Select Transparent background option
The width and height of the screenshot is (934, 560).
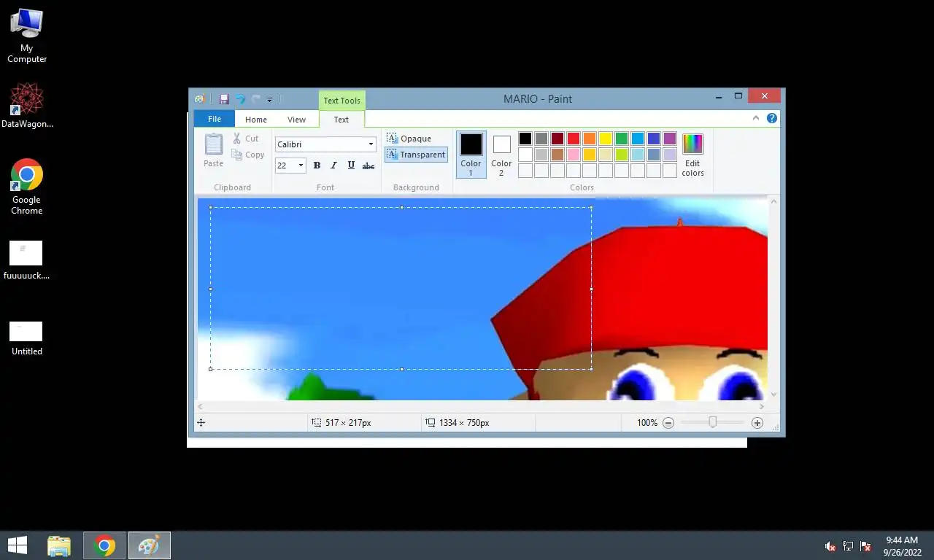pos(416,155)
